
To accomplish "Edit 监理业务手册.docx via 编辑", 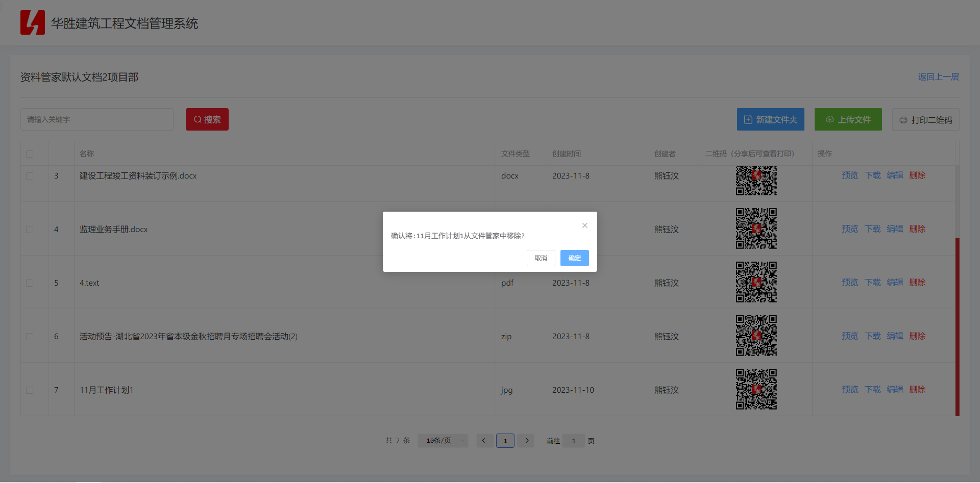I will (x=895, y=229).
